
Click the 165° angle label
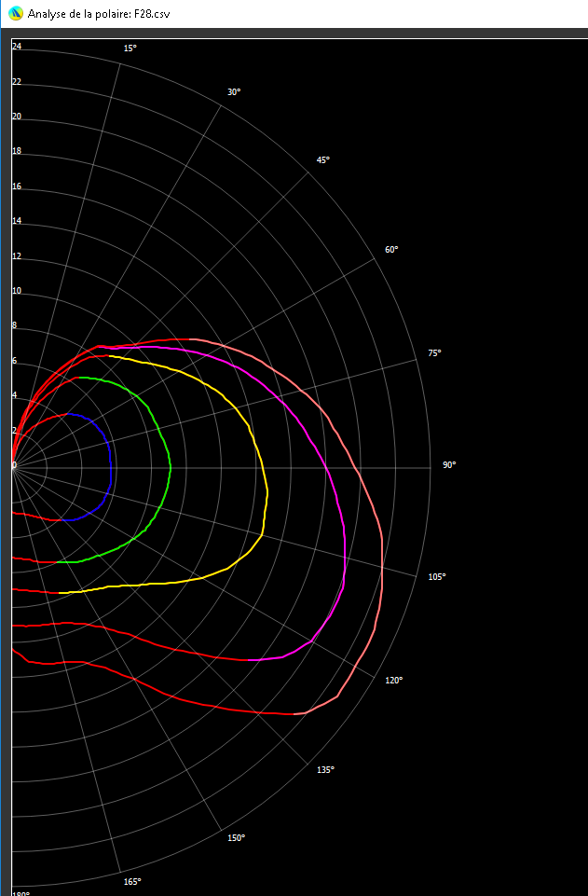(x=132, y=882)
